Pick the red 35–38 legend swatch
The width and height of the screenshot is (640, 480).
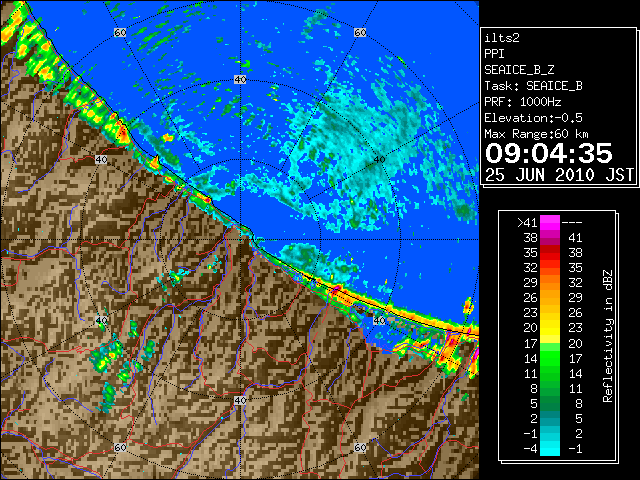(550, 253)
